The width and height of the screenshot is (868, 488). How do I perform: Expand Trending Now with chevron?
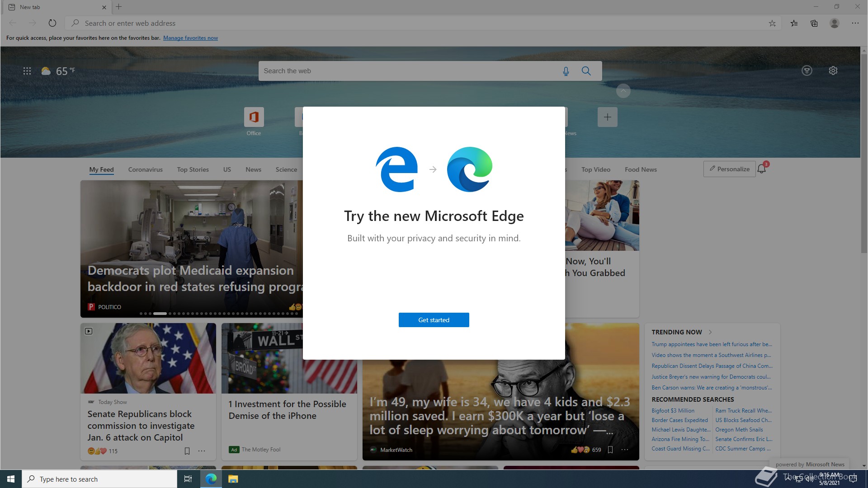pos(710,332)
